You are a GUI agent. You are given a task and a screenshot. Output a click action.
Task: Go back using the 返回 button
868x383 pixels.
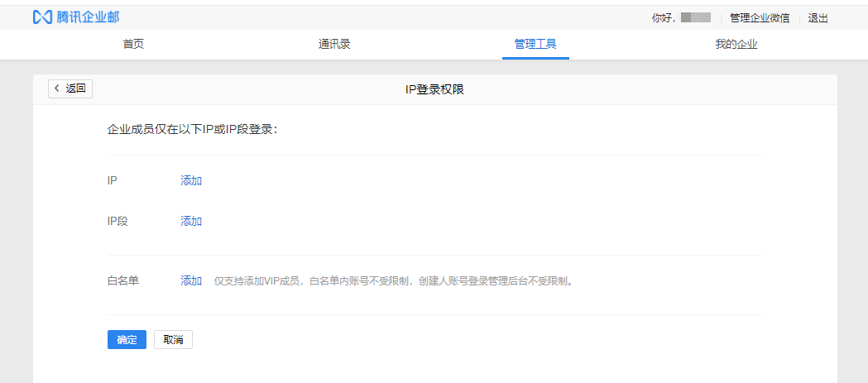point(70,89)
